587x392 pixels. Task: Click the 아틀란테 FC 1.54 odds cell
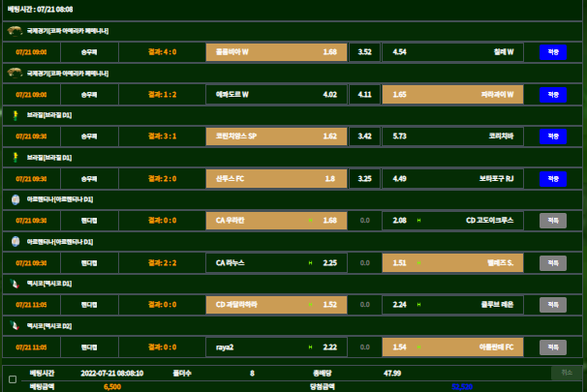coord(453,347)
